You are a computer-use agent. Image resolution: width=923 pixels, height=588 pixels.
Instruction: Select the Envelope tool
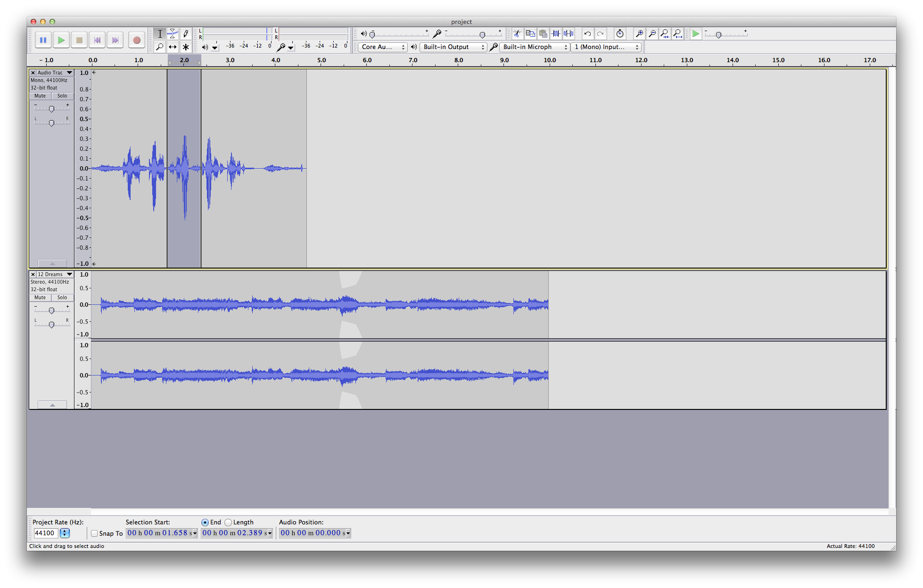(173, 33)
